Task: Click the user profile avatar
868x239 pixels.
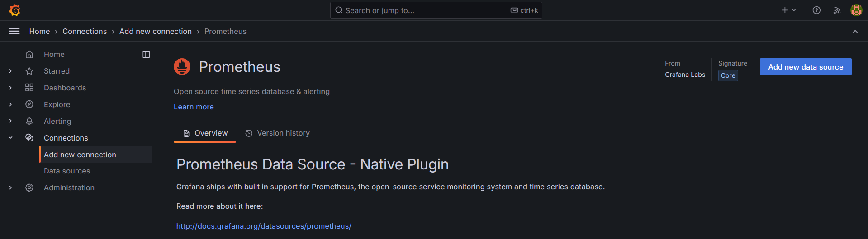Action: point(856,10)
